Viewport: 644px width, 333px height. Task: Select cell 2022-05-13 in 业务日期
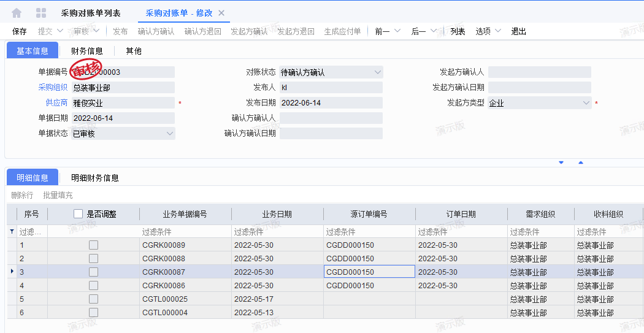[277, 313]
